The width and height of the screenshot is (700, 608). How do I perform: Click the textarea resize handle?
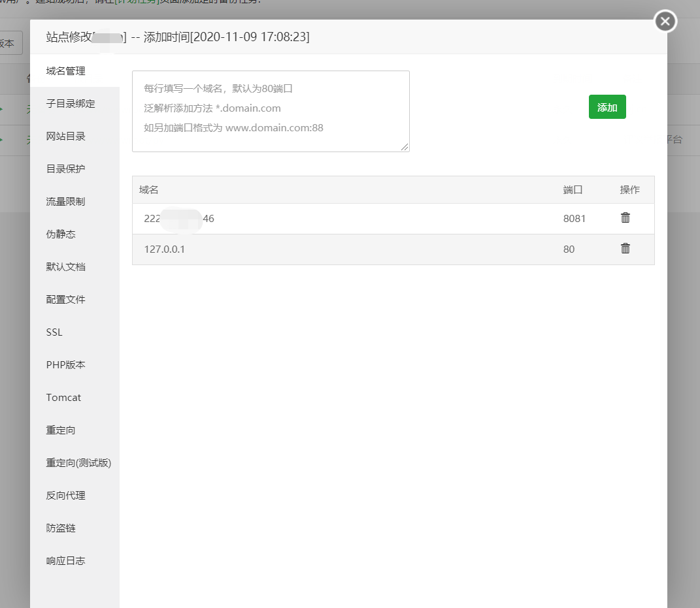(x=405, y=147)
